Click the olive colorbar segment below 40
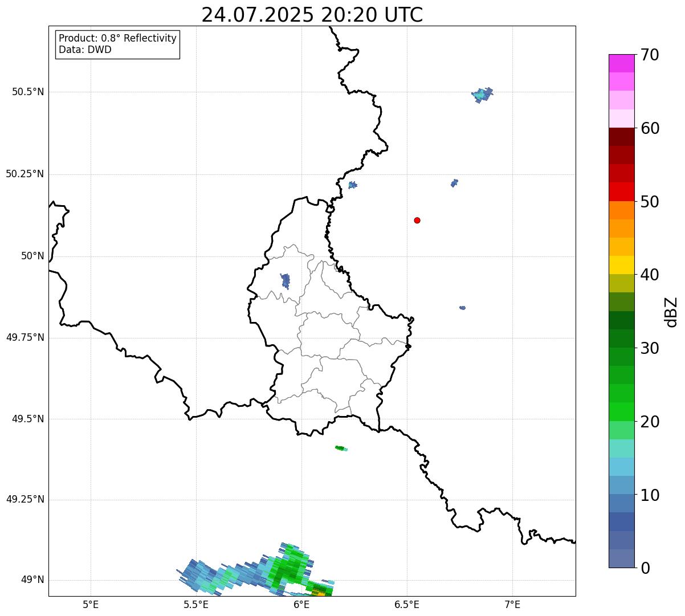This screenshot has height=616, width=685. coord(621,283)
